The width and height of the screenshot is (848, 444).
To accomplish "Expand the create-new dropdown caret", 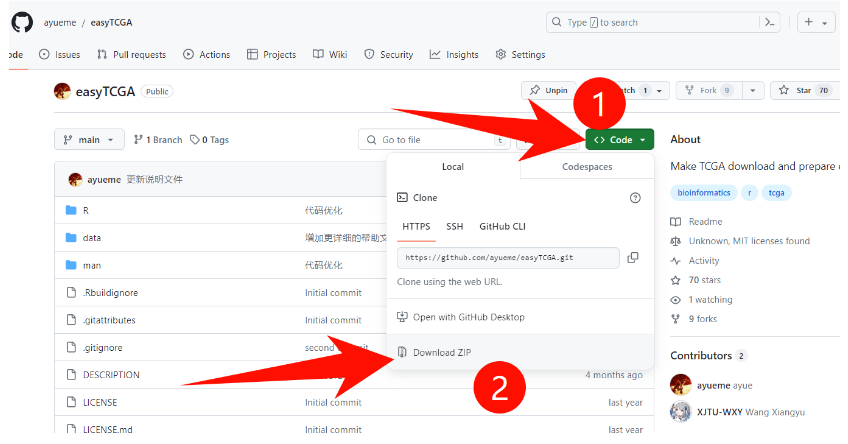I will [x=825, y=23].
